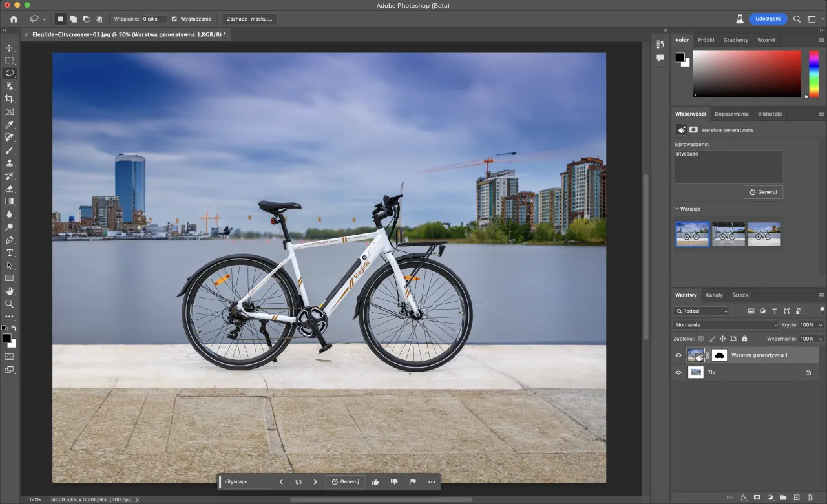Pick the Healing Brush tool
827x504 pixels.
tap(10, 137)
